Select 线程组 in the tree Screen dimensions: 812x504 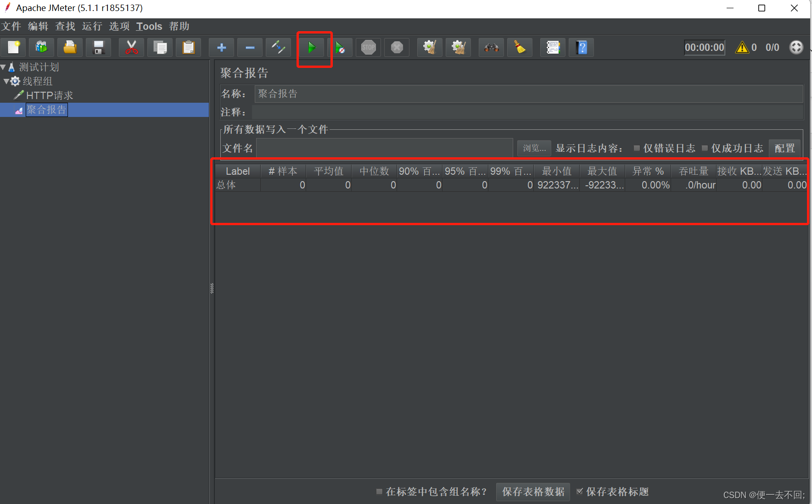click(x=38, y=81)
